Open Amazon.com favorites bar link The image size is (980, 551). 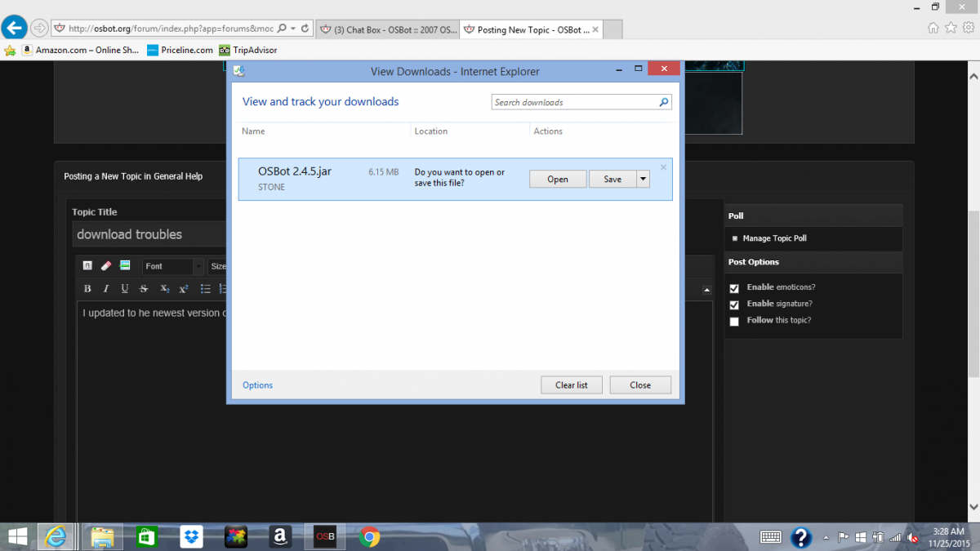[81, 50]
